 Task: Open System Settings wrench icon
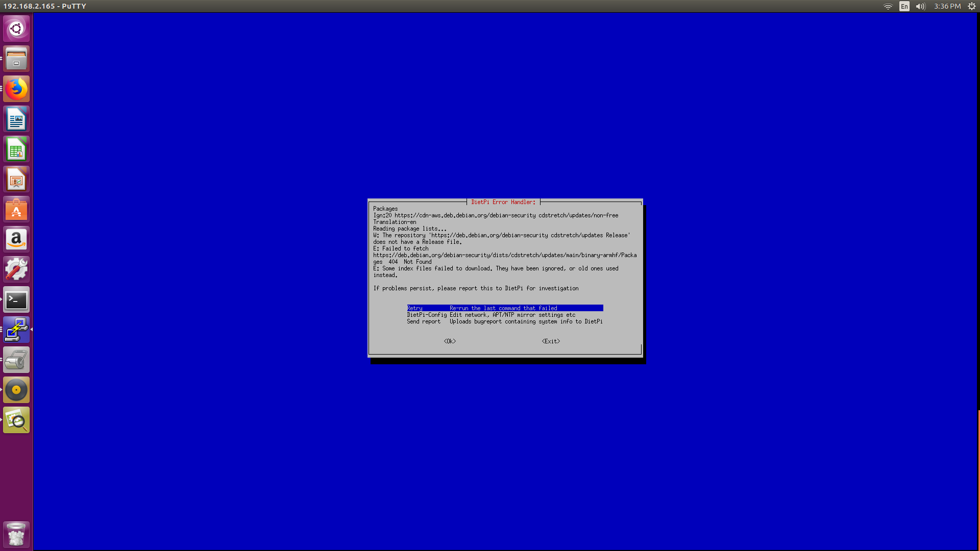(x=16, y=269)
